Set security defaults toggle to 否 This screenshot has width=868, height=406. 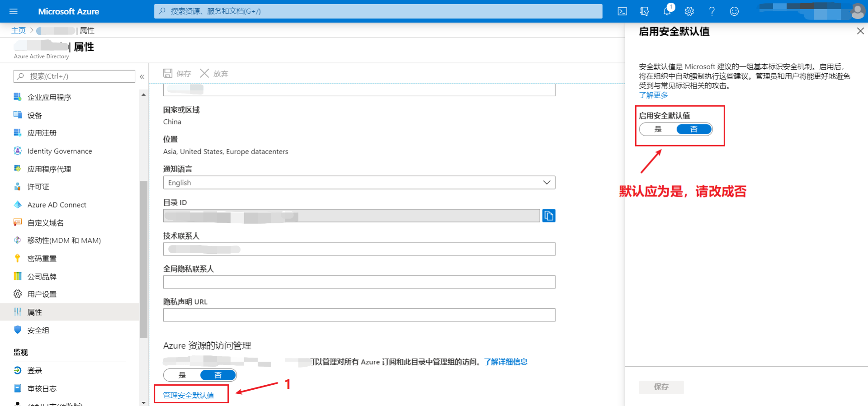694,129
